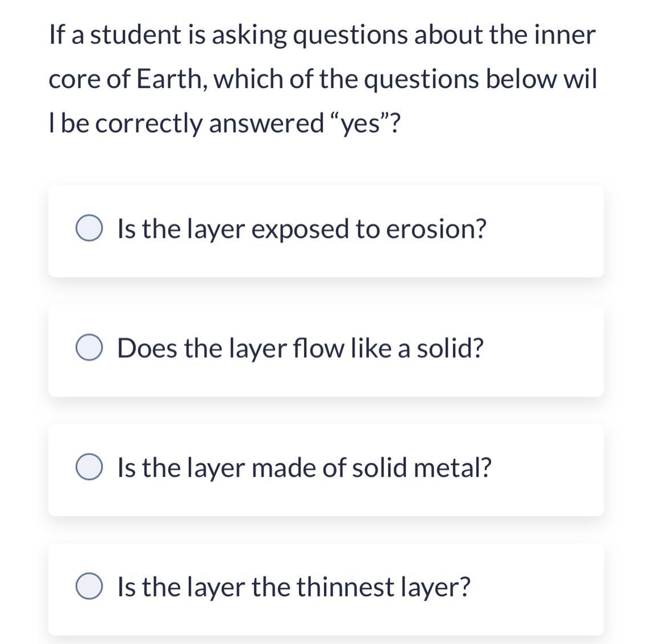Click the text 'Is the layer made of solid metal?'
This screenshot has height=644, width=665.
(305, 468)
